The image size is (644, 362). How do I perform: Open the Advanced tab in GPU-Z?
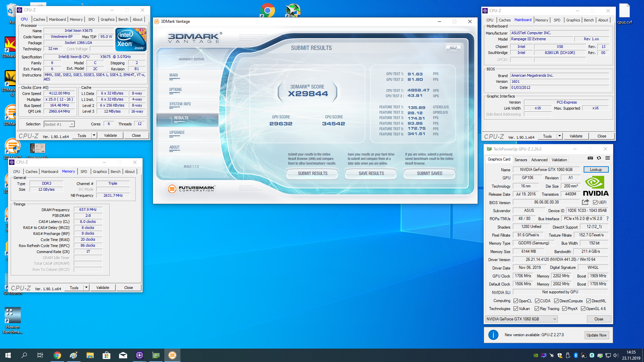click(x=539, y=160)
